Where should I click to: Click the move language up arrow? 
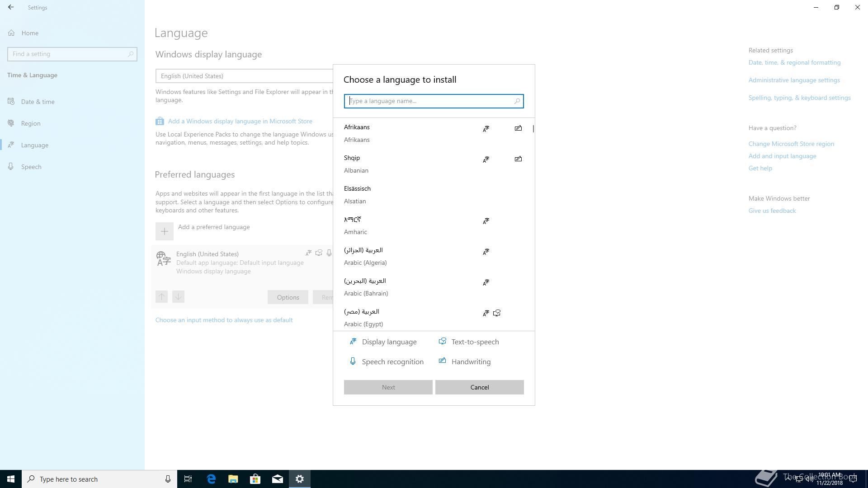pyautogui.click(x=161, y=297)
